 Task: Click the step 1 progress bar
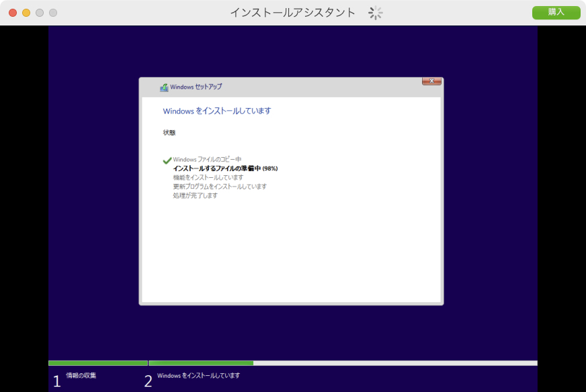tap(97, 362)
